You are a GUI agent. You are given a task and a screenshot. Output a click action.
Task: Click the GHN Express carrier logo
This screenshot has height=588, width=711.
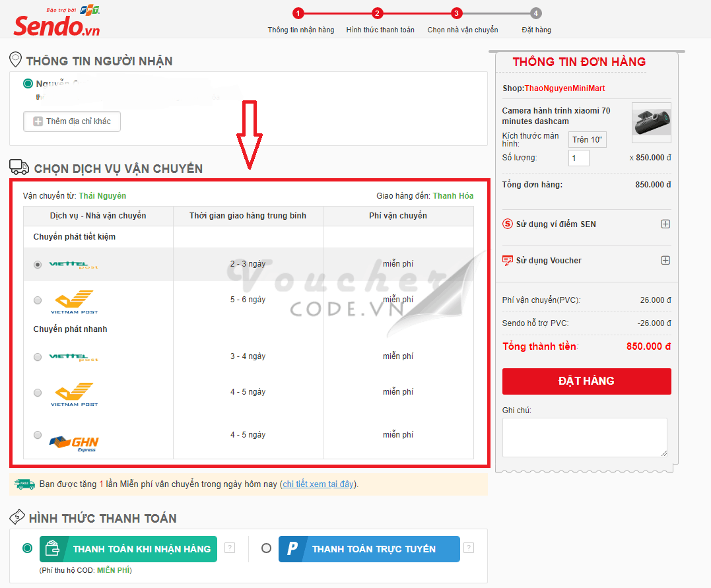click(x=74, y=443)
